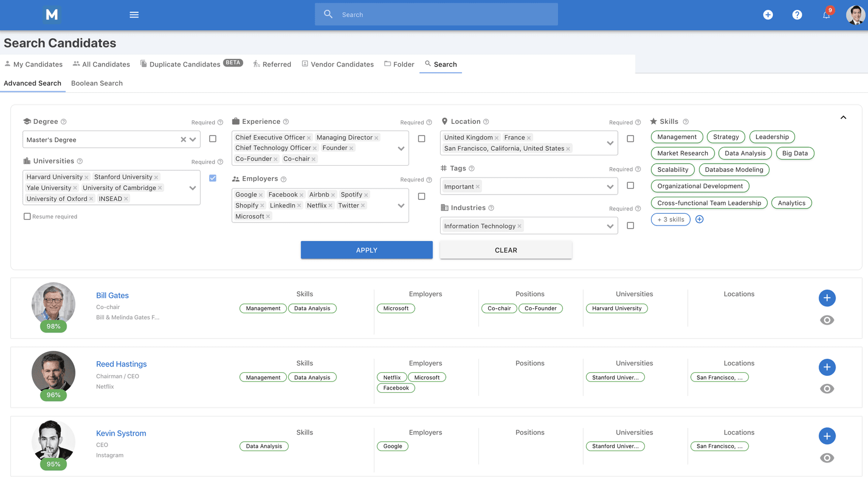Open the Degree dropdown arrow
This screenshot has width=868, height=479.
pos(193,140)
